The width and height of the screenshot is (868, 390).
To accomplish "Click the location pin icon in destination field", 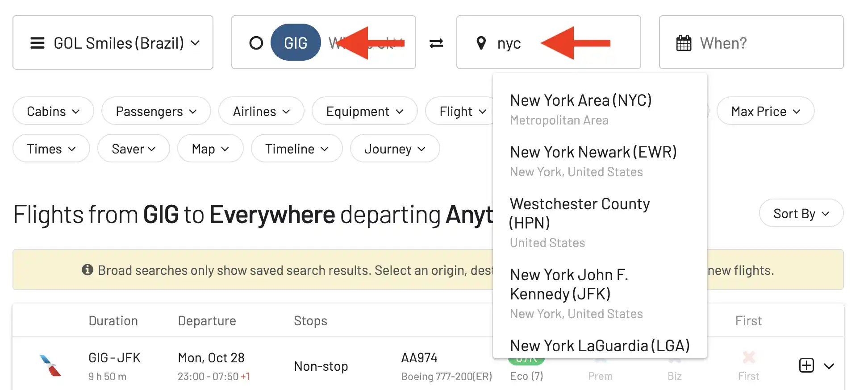I will [x=481, y=43].
